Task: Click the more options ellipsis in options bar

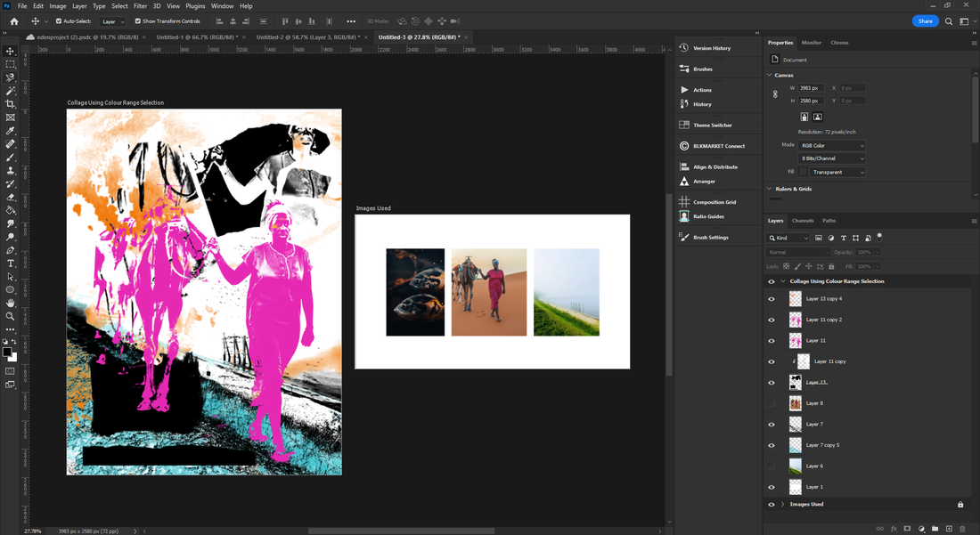Action: [351, 21]
